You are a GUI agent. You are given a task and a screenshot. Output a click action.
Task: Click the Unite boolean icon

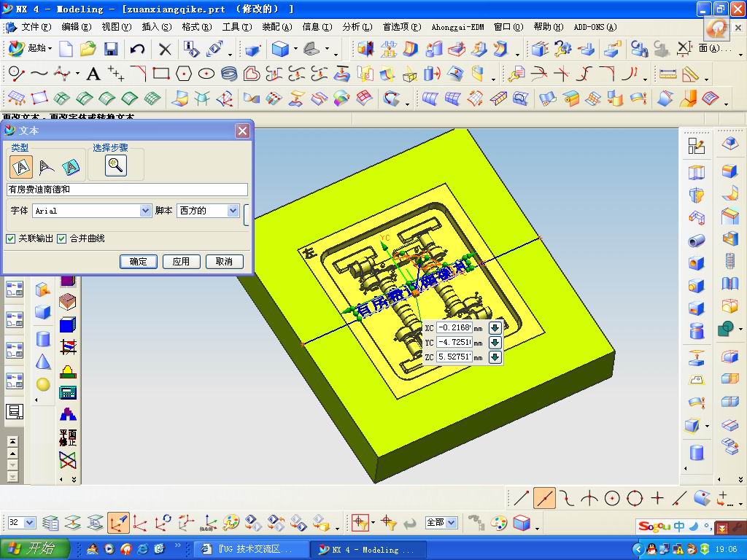(x=725, y=329)
